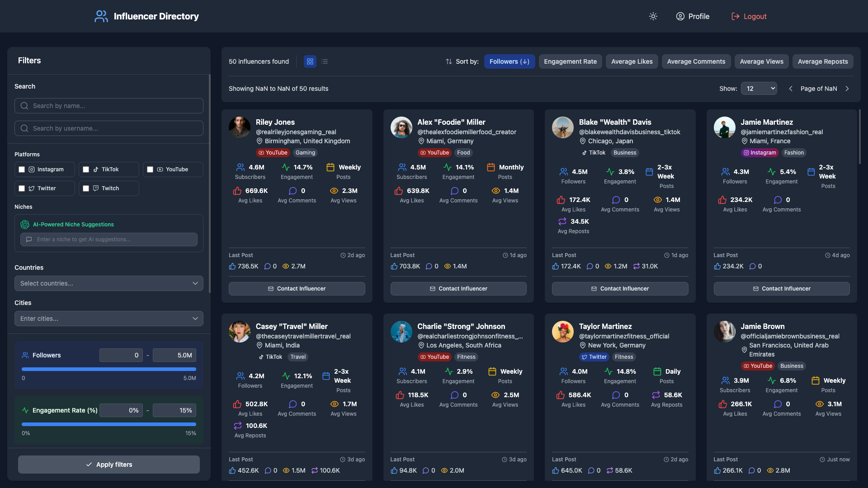Switch to light mode with the sun icon
This screenshot has width=868, height=488.
tap(653, 16)
